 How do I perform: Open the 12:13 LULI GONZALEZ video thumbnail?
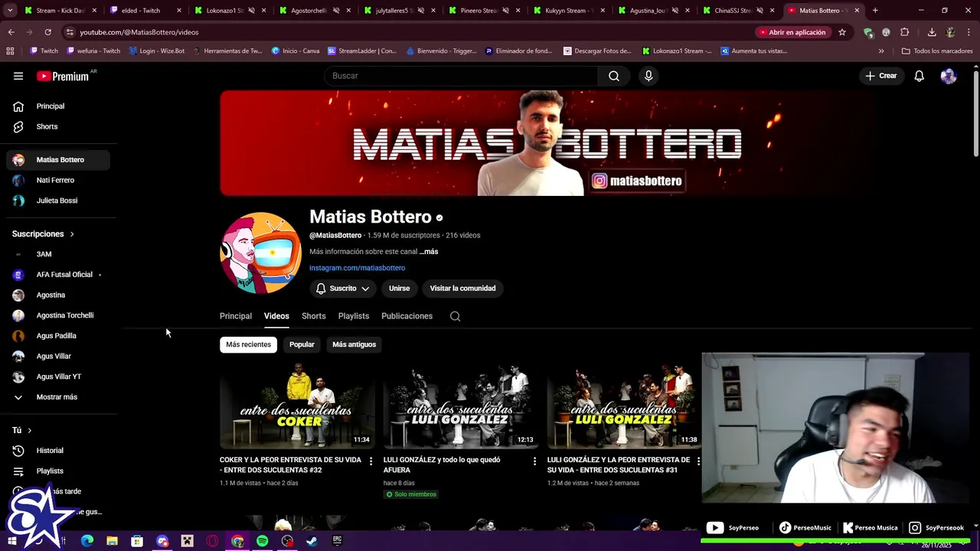click(461, 406)
